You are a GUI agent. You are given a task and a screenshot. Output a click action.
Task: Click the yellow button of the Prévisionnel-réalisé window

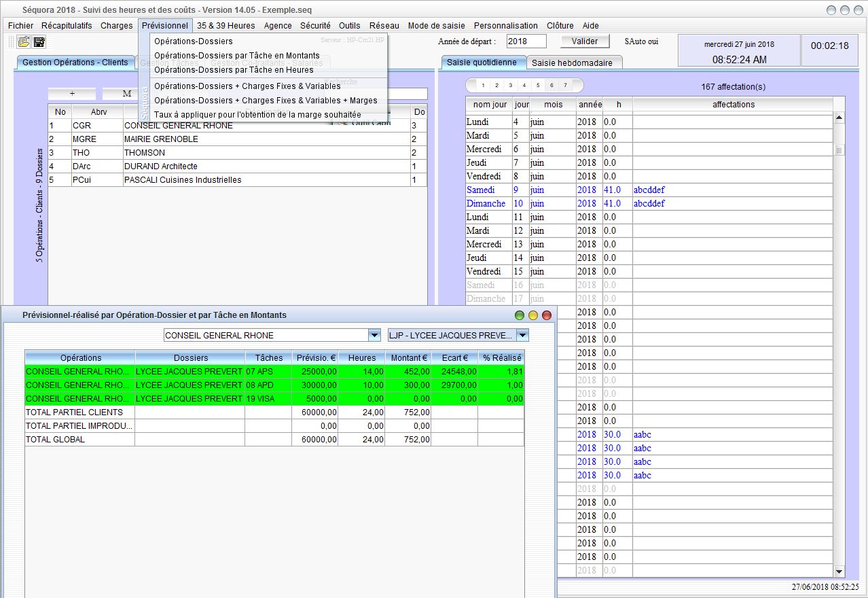533,315
